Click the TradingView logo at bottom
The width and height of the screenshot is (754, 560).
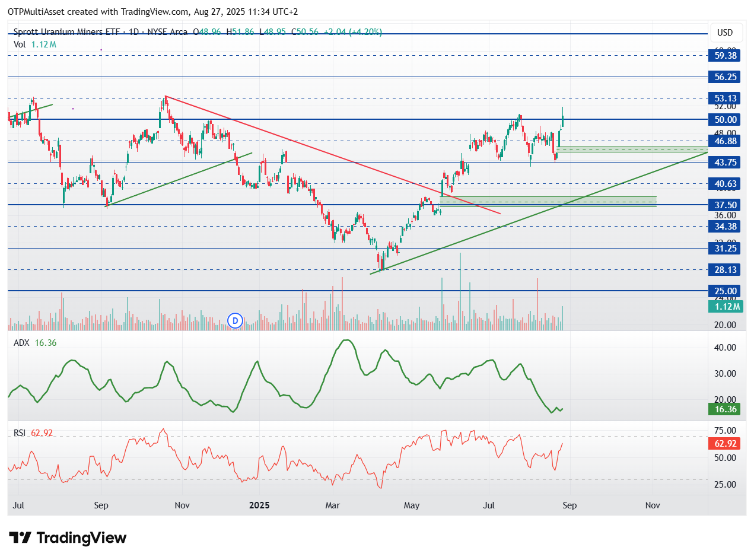[x=68, y=538]
